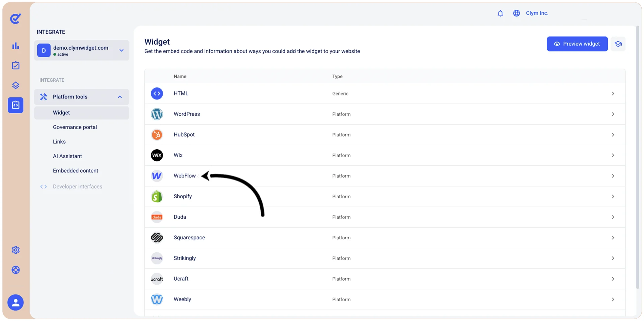Viewport: 644px width, 321px height.
Task: Open the help lifebuoy icon
Action: click(x=15, y=270)
